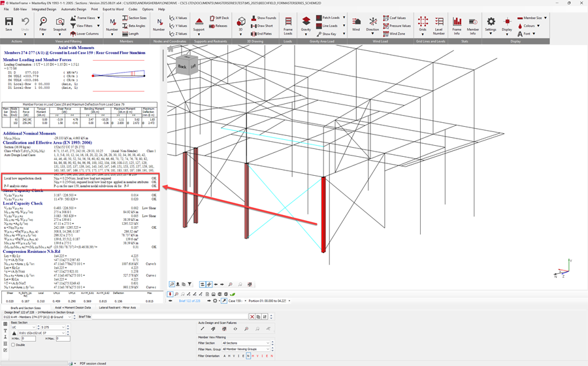The image size is (588, 366).
Task: Open Filter Section All Sections dropdown
Action: 246,343
